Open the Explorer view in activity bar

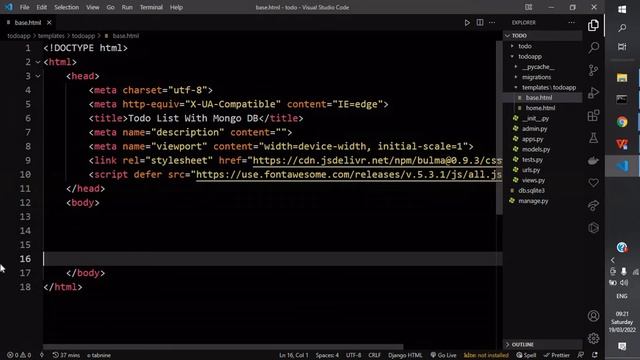[x=593, y=25]
